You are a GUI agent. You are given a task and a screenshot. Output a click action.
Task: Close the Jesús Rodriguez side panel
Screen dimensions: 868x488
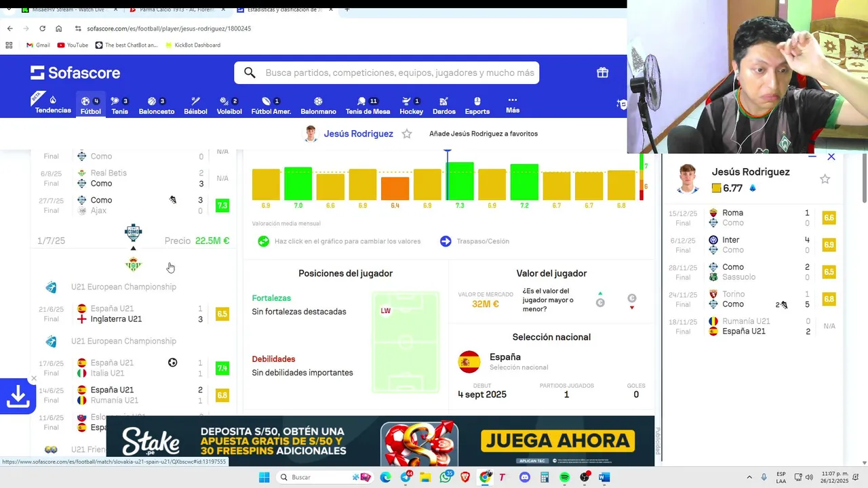(831, 157)
